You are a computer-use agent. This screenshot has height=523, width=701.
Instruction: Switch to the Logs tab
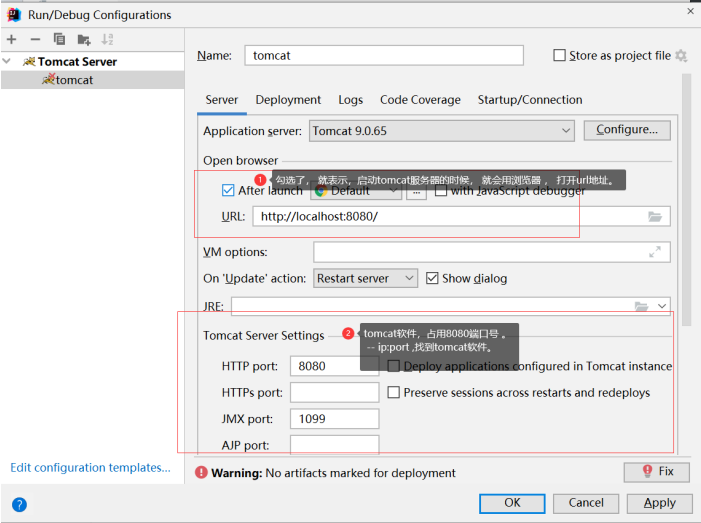(x=350, y=100)
